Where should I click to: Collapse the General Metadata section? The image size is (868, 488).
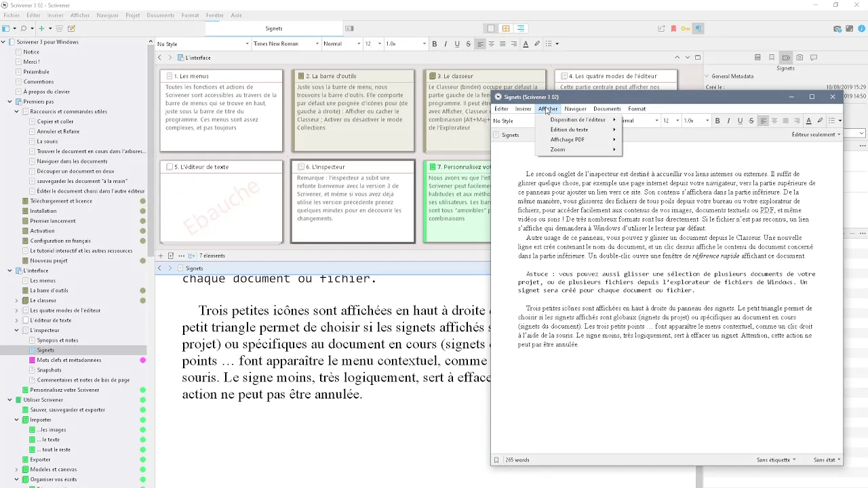click(x=706, y=76)
